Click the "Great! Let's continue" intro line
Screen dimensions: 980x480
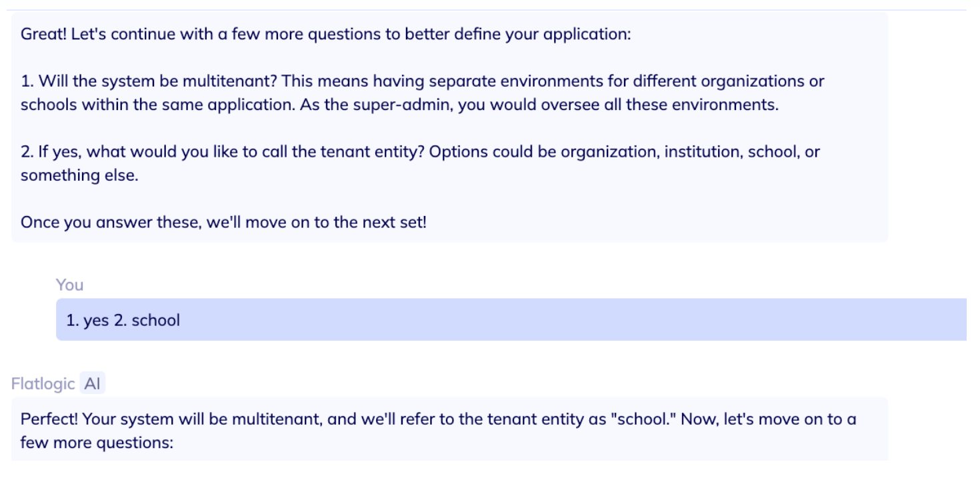click(x=325, y=34)
